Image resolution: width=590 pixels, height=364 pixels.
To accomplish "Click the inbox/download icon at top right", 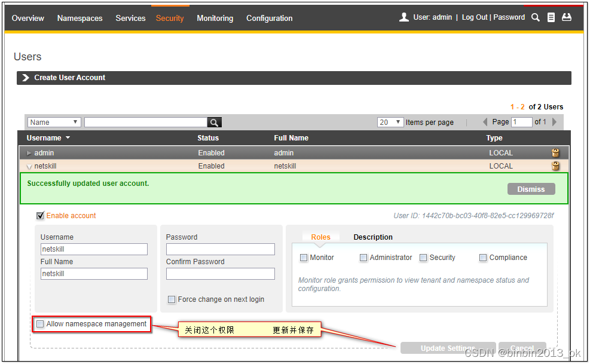I will pos(567,17).
